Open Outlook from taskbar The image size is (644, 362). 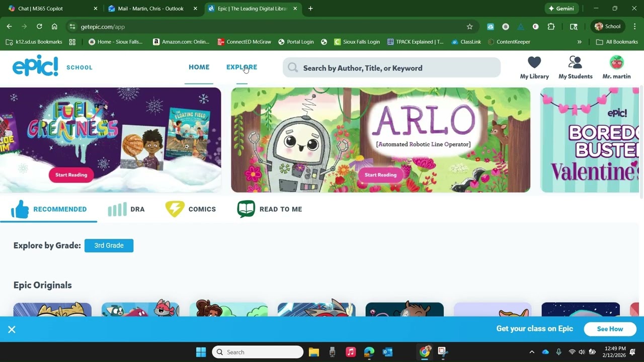point(387,352)
